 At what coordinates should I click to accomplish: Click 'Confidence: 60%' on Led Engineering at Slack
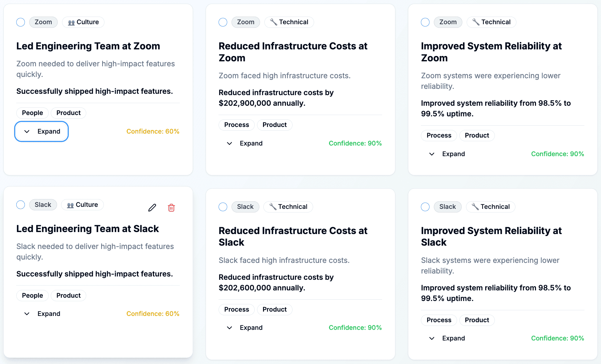(x=153, y=314)
